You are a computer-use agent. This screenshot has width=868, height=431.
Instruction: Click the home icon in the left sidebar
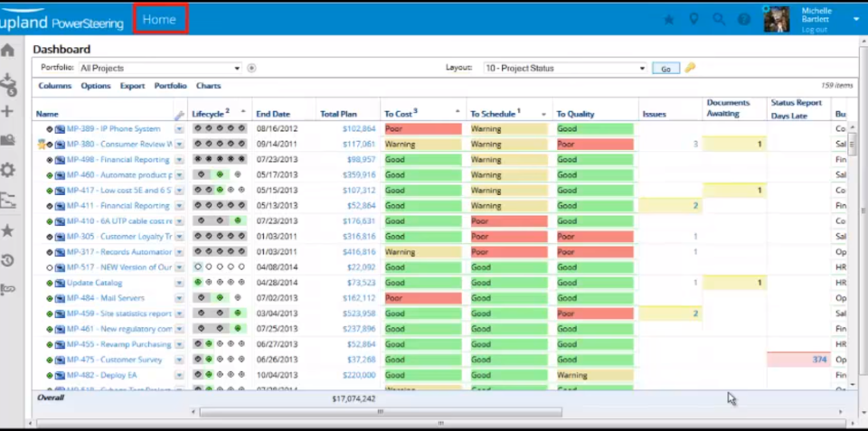(x=7, y=51)
